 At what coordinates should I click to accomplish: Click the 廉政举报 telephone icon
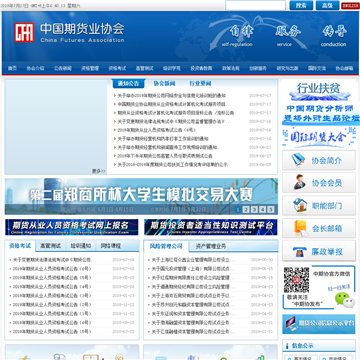(299, 252)
